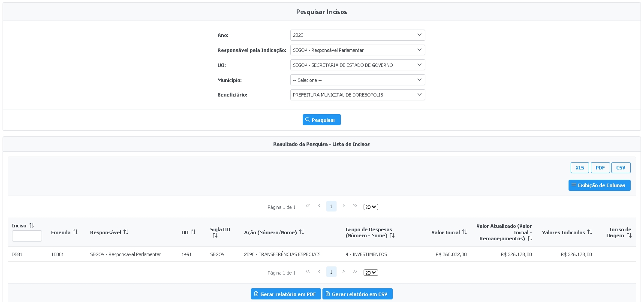This screenshot has height=302, width=644.
Task: Change rows per page in top paginator
Action: (x=370, y=207)
